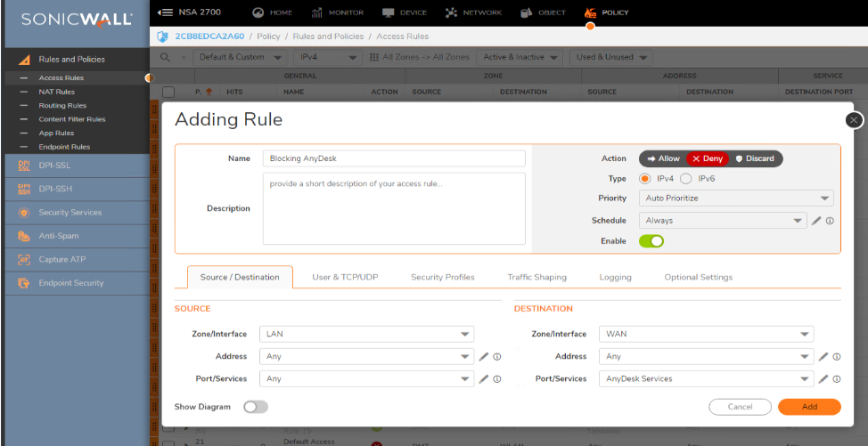The image size is (868, 446).
Task: Click the pencil icon beside Schedule dropdown
Action: 816,221
